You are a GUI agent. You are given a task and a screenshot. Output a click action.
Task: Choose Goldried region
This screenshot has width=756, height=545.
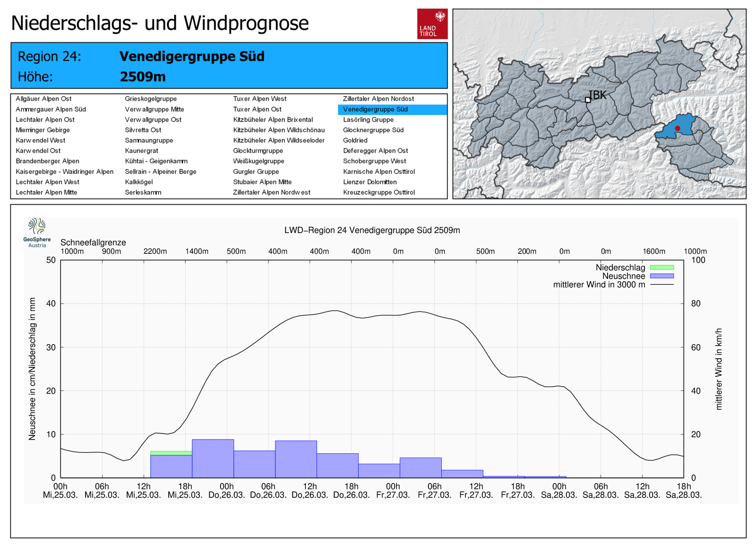coord(355,140)
